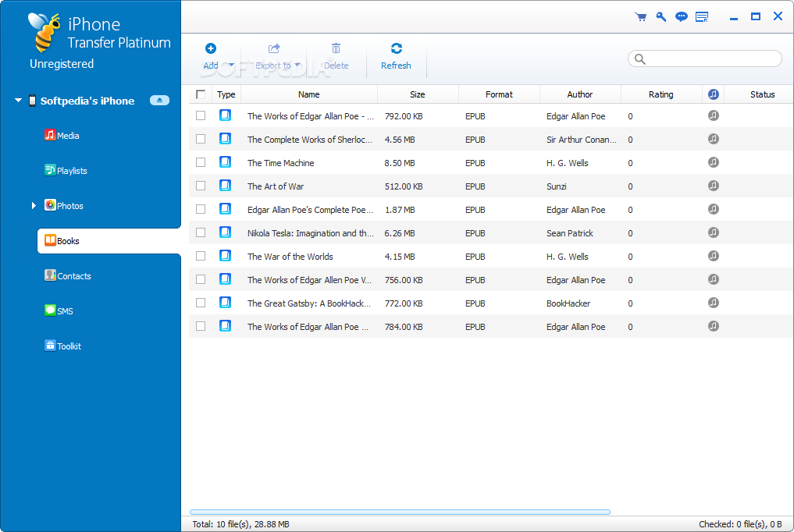Sort by Name column header
The height and width of the screenshot is (532, 794).
point(309,94)
